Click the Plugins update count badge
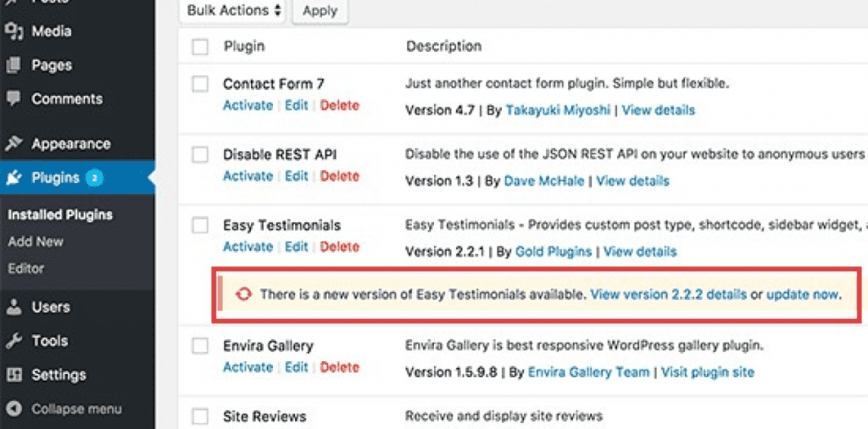 95,178
